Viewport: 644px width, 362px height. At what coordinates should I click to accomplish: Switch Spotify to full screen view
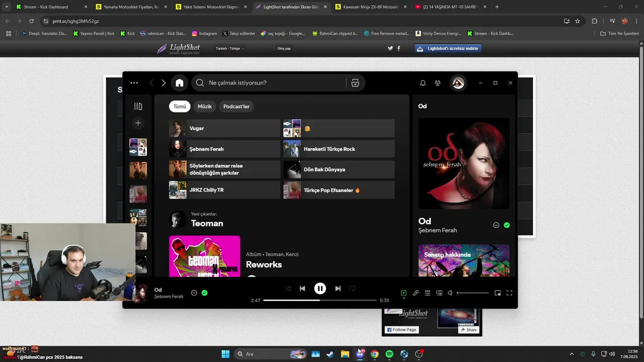coord(509,293)
